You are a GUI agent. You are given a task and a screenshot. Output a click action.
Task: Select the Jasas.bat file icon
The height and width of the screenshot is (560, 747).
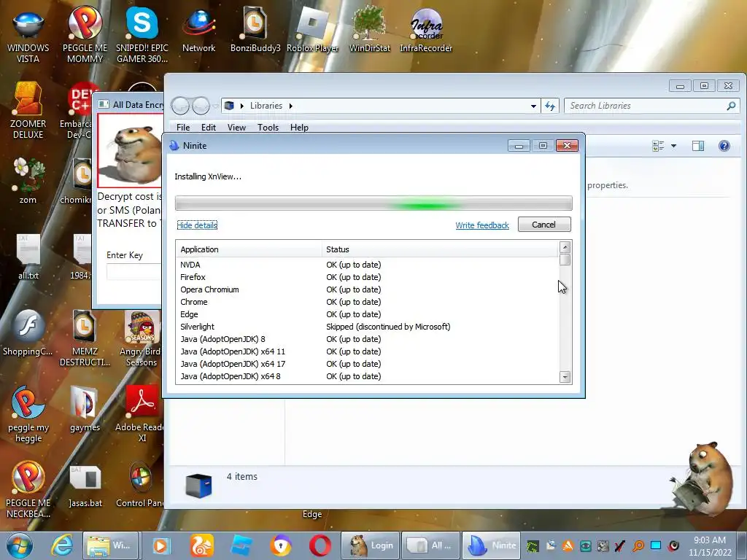(x=85, y=486)
